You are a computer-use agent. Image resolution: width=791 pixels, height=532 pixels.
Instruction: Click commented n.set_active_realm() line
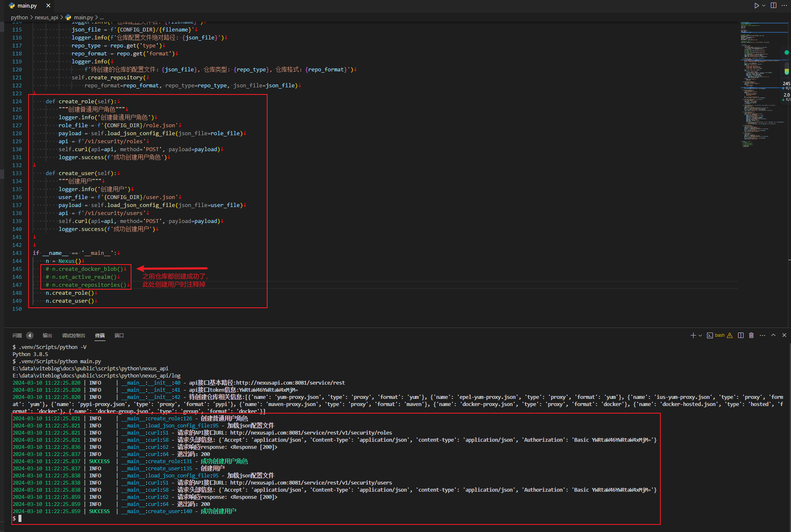[x=81, y=277]
